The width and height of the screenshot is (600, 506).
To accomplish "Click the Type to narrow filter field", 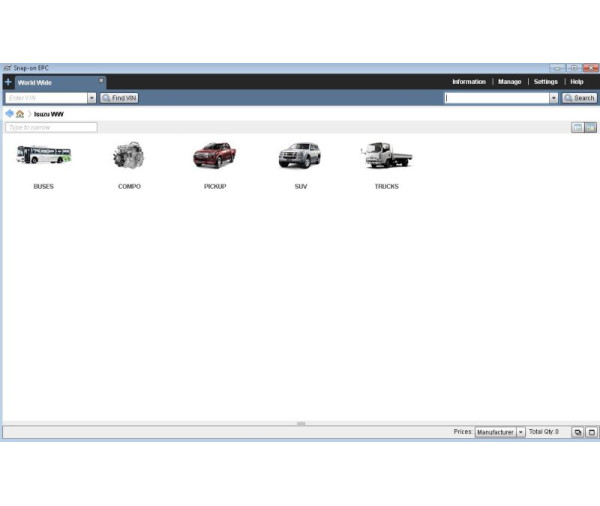I will pos(51,127).
